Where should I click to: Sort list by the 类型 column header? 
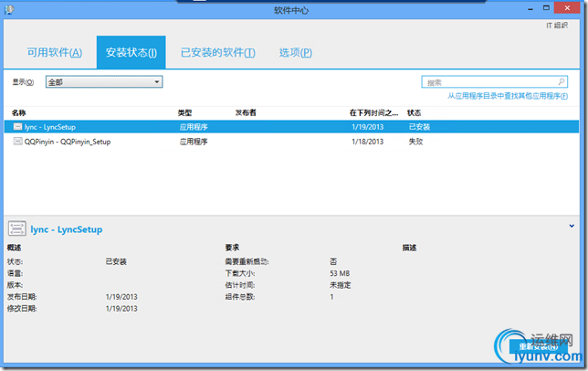[184, 113]
